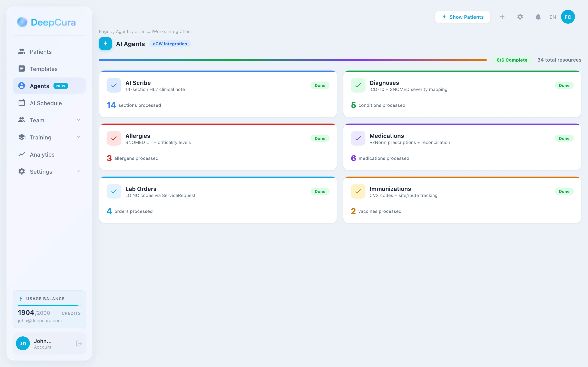
Task: Open the Patients sidebar item
Action: pos(41,52)
